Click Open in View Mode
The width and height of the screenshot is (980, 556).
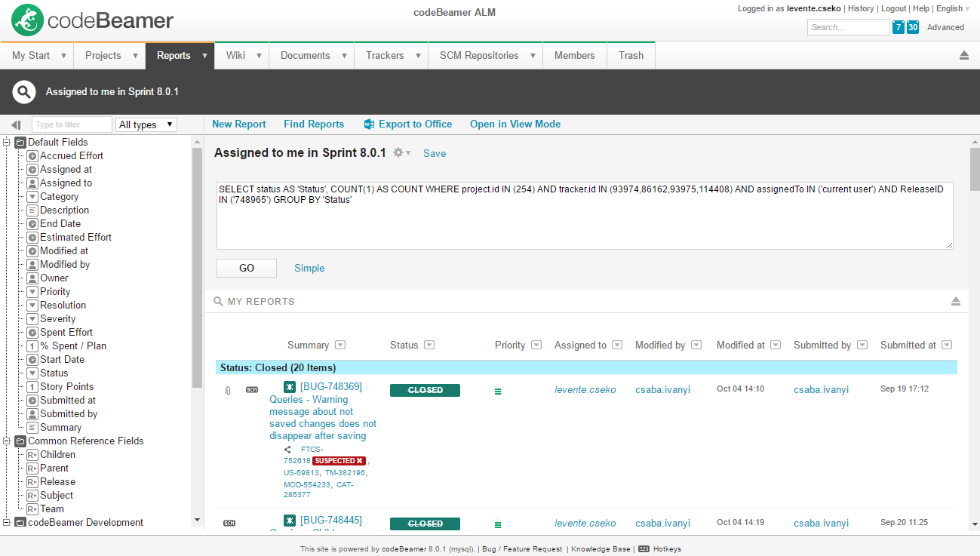pos(515,124)
